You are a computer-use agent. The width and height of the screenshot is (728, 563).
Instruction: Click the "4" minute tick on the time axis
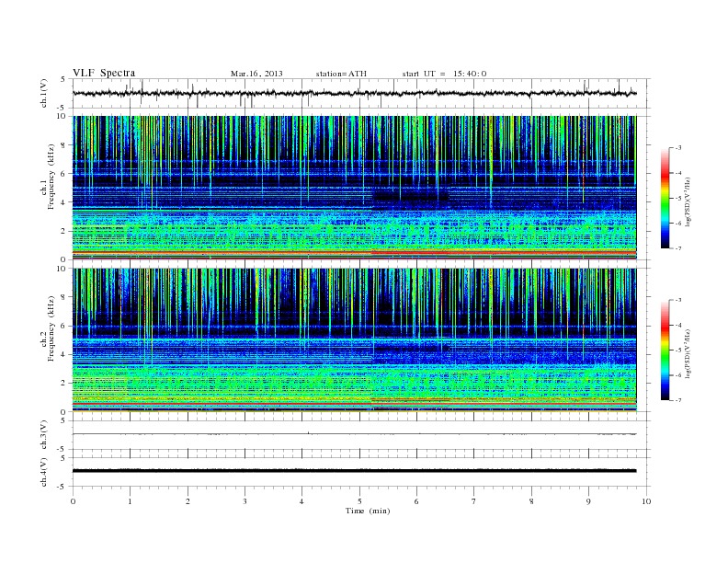click(301, 501)
